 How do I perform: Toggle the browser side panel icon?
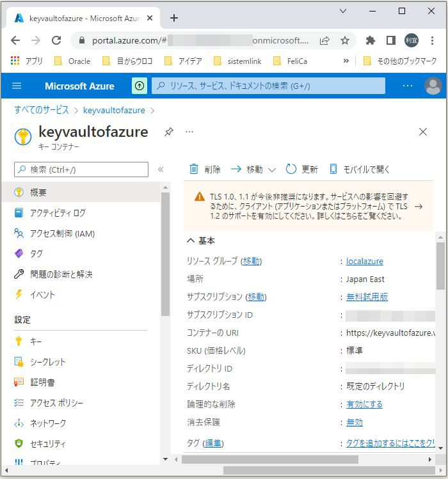tap(391, 40)
